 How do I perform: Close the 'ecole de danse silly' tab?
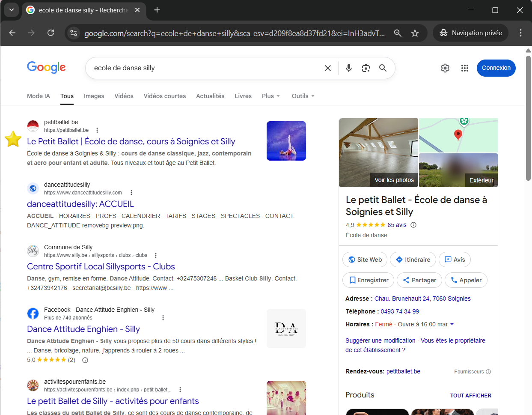pos(137,10)
